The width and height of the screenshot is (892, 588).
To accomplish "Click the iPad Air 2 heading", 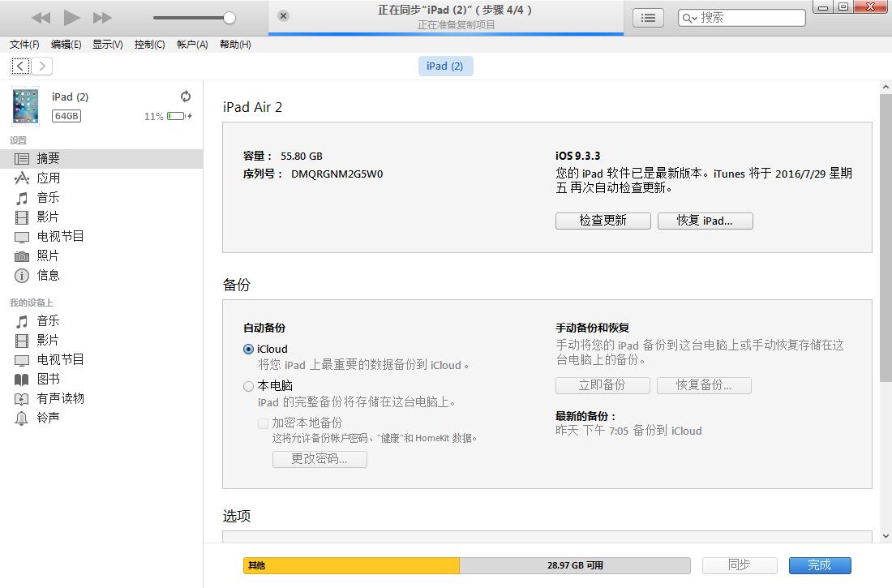I will (x=252, y=108).
